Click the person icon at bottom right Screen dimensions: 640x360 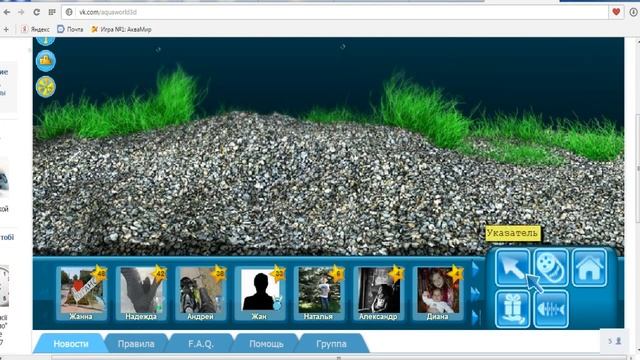pos(618,341)
